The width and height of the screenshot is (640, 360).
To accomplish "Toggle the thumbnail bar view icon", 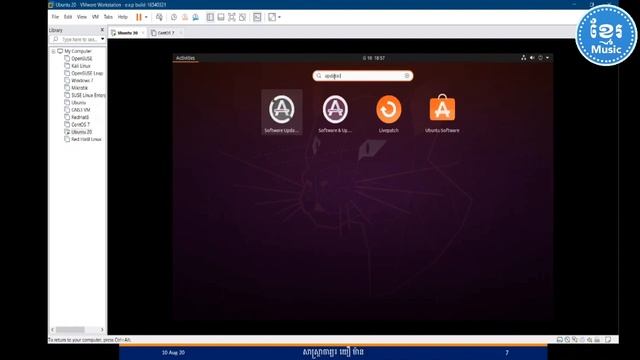I will coord(221,17).
